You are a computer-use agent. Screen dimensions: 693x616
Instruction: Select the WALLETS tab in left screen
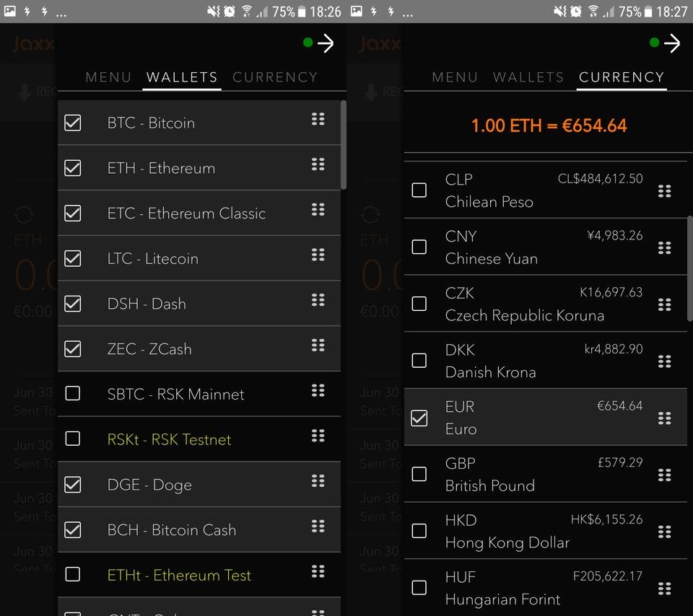click(x=182, y=77)
